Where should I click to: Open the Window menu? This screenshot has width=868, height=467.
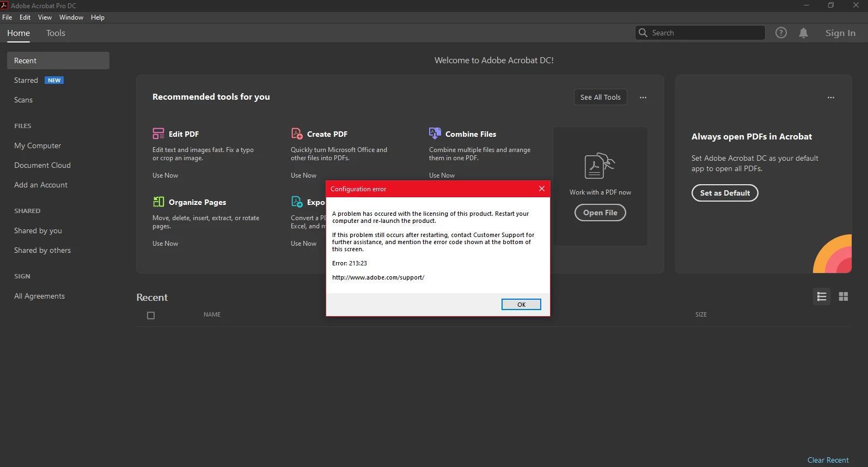point(71,17)
